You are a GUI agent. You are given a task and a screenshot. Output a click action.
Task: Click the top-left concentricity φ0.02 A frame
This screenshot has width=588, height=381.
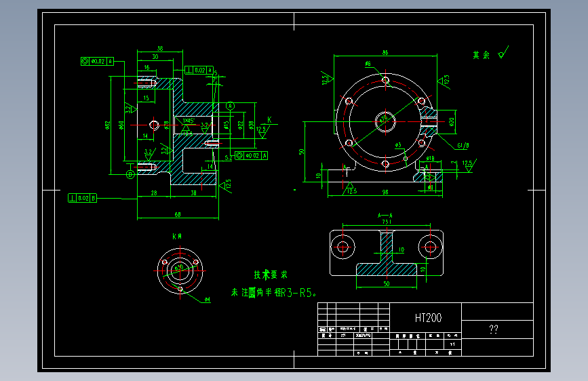97,61
